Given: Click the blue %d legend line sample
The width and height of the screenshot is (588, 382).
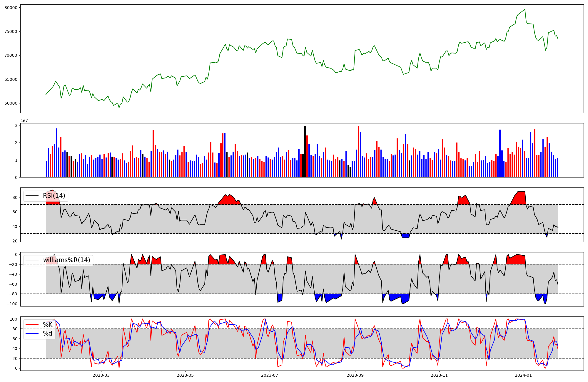Looking at the screenshot, I should [32, 334].
